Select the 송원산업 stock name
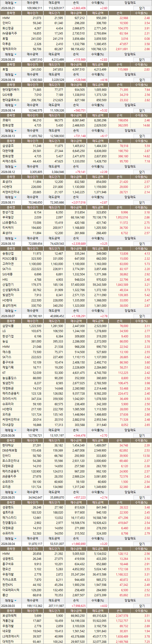Viewport: 152px width, 644px height. point(8,254)
